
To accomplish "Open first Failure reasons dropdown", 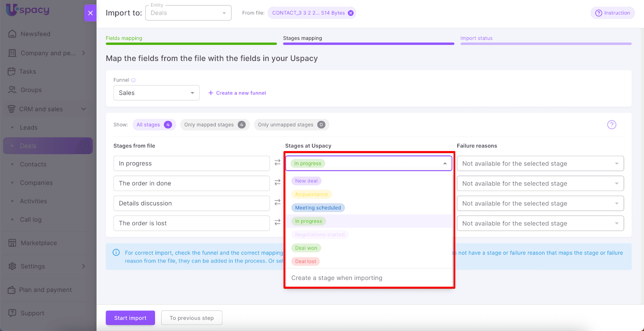I will (540, 163).
